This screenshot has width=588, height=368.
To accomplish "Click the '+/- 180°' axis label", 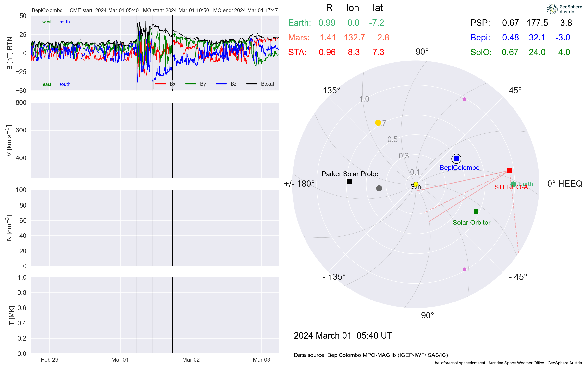I will (299, 184).
